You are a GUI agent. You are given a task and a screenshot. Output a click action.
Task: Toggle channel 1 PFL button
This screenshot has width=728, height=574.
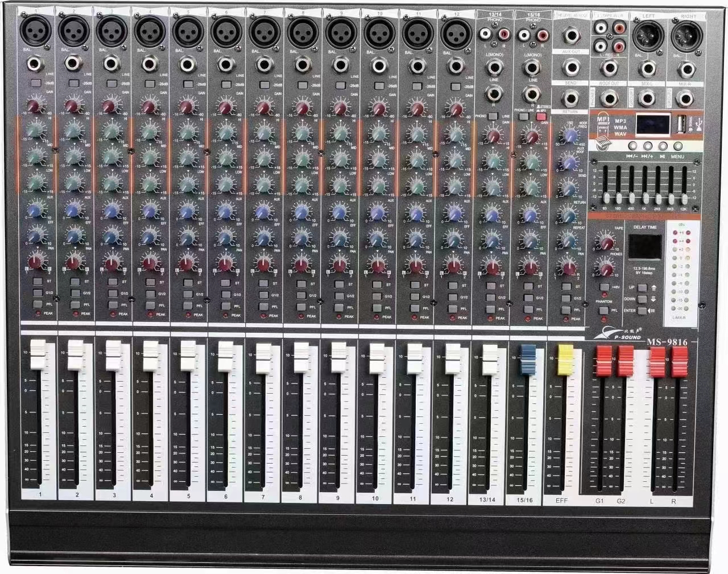(x=37, y=306)
